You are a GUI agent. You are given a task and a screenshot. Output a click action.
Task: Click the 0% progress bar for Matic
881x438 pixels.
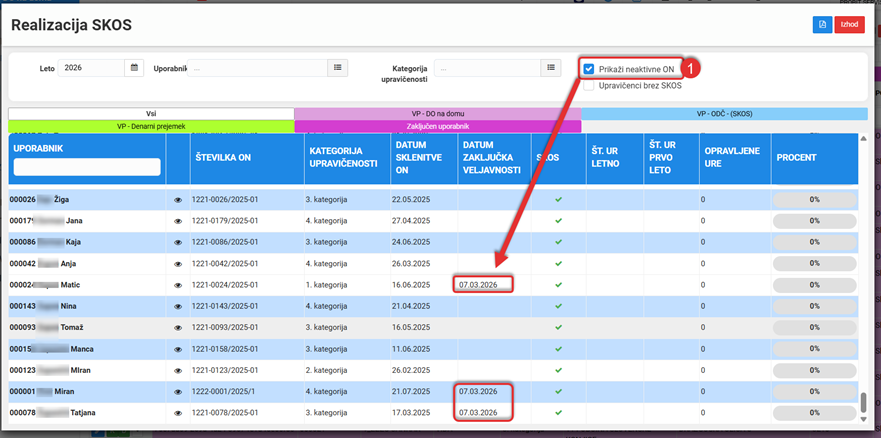pyautogui.click(x=815, y=285)
